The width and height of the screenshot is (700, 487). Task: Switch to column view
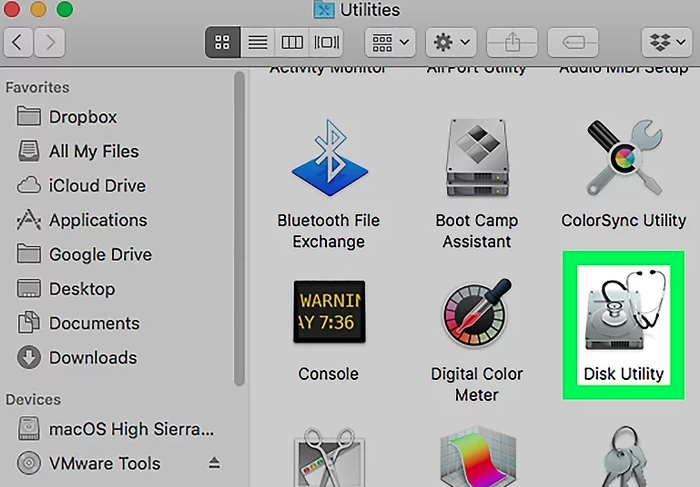(x=292, y=42)
